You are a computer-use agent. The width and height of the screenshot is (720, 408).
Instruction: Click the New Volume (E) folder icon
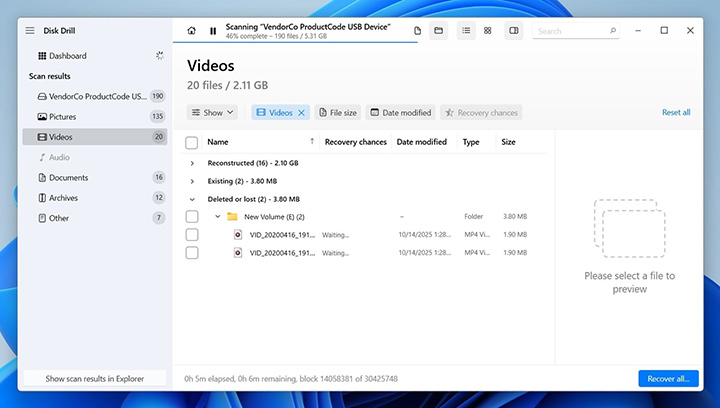[x=232, y=216]
